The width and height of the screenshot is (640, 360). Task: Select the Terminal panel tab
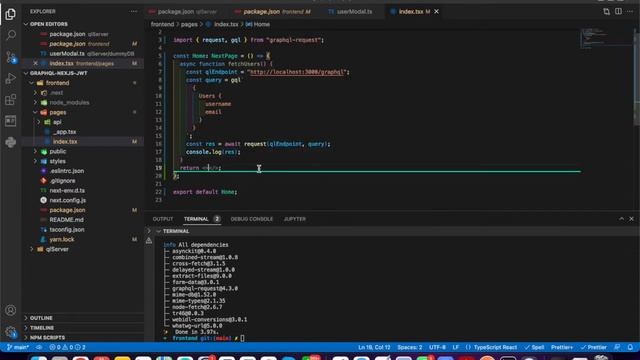click(196, 219)
